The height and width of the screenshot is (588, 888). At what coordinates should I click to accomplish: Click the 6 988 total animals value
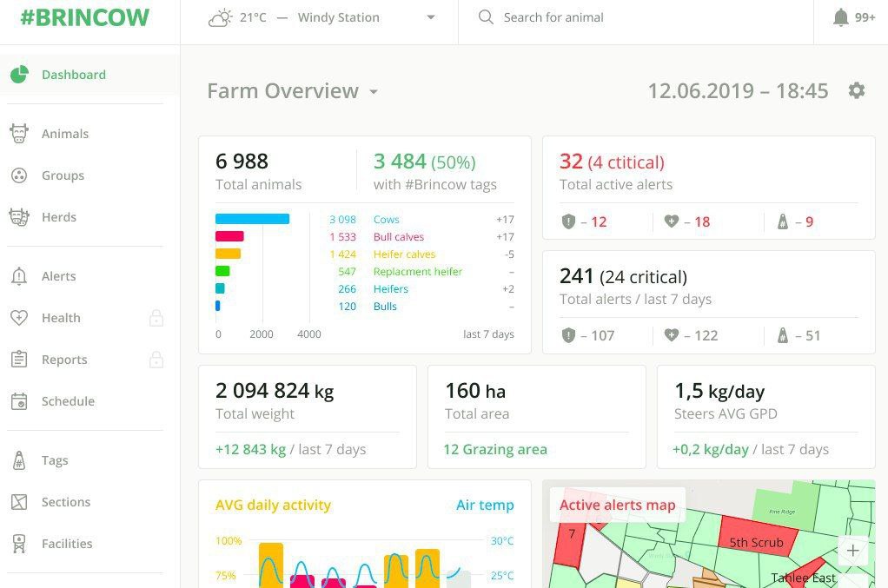(242, 162)
